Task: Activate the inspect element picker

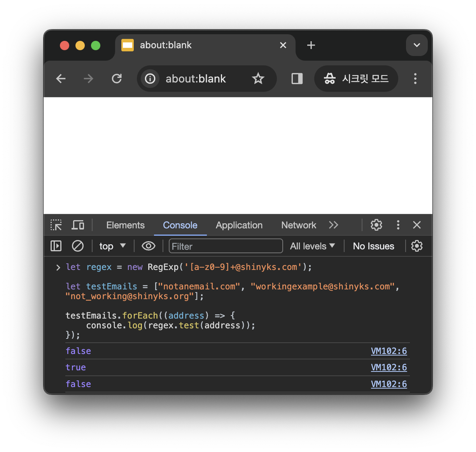Action: [56, 225]
